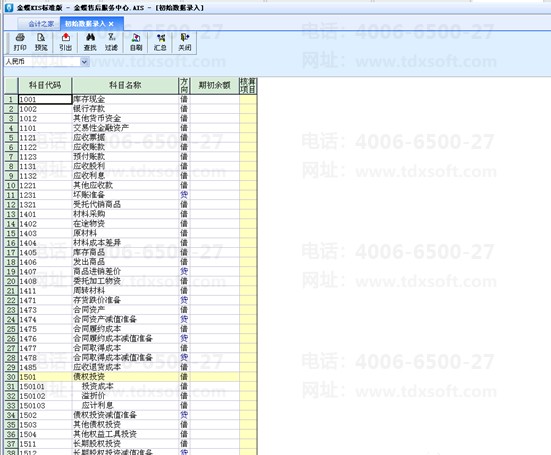Click the 科目代码 column header
This screenshot has height=455, width=551.
tap(45, 85)
